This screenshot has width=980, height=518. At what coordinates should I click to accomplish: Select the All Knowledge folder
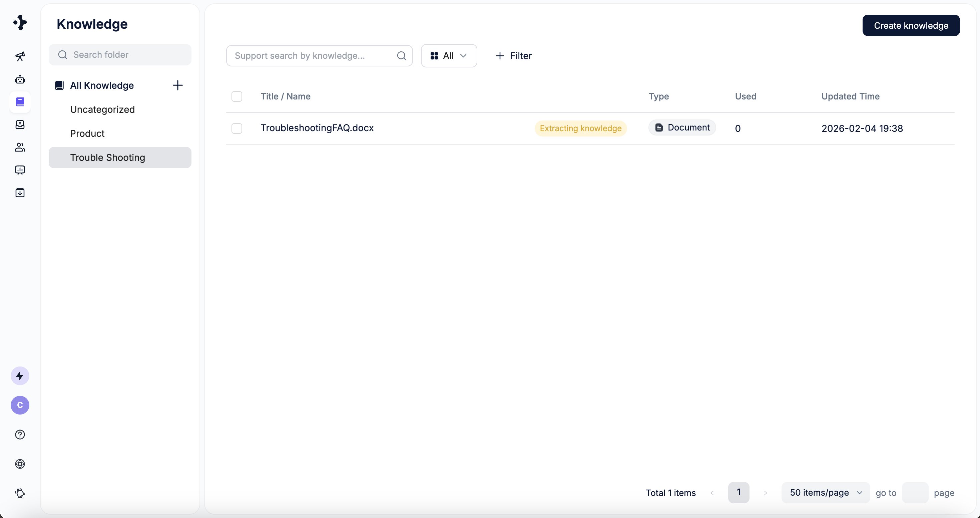(102, 85)
